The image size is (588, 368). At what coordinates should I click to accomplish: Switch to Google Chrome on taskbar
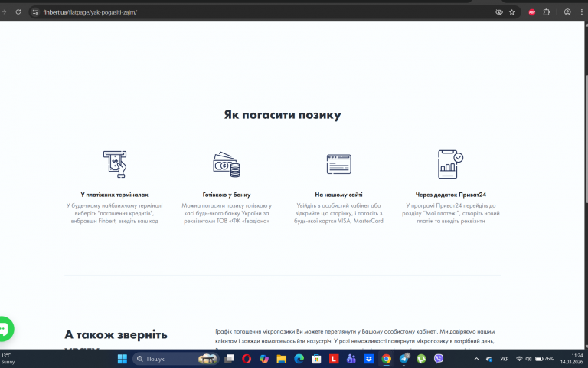386,359
